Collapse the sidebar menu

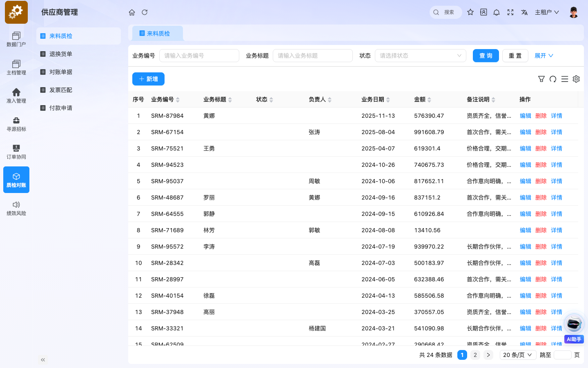pyautogui.click(x=43, y=360)
